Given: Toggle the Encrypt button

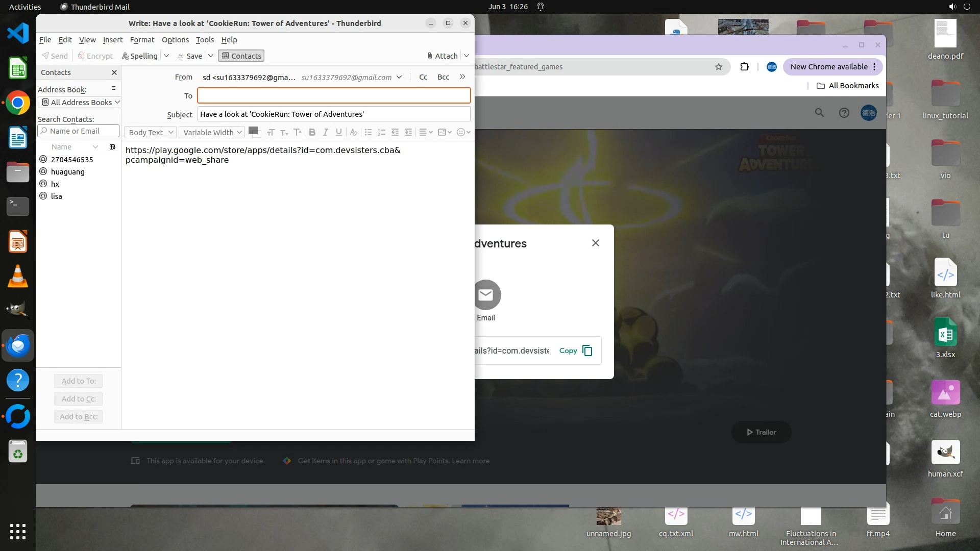Looking at the screenshot, I should tap(95, 56).
